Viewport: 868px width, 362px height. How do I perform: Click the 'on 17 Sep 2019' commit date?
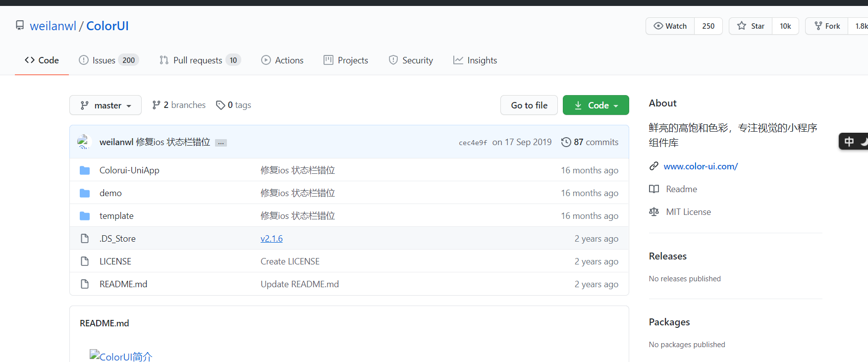522,142
